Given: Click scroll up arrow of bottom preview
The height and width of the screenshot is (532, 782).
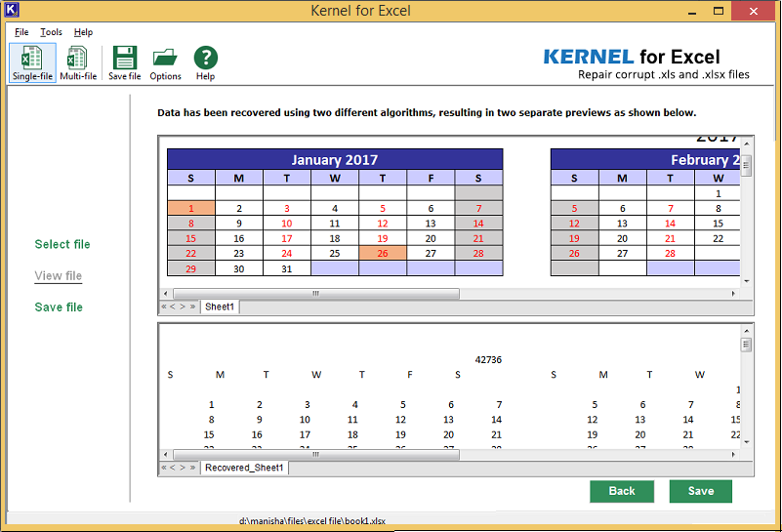Looking at the screenshot, I should (x=747, y=331).
